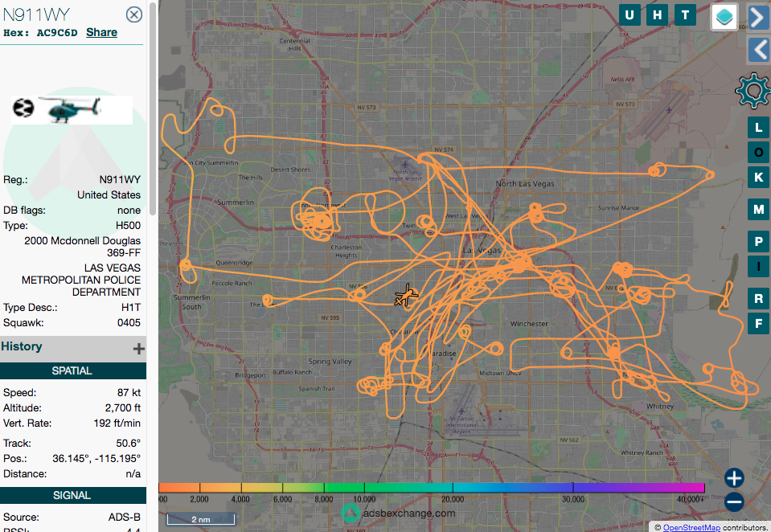The width and height of the screenshot is (771, 532).
Task: Click the Distance value n/a
Action: click(133, 473)
